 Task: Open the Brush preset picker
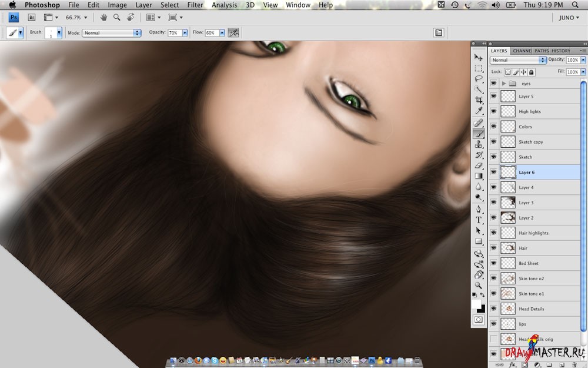(x=59, y=33)
